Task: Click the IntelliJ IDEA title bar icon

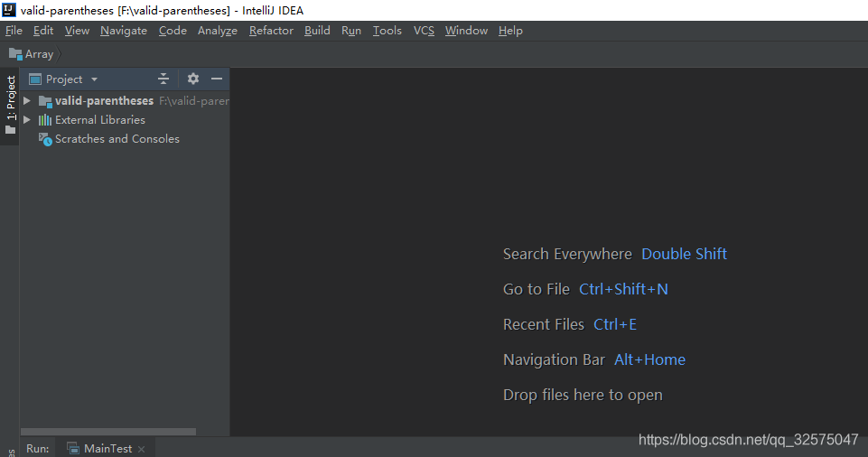Action: pyautogui.click(x=9, y=10)
